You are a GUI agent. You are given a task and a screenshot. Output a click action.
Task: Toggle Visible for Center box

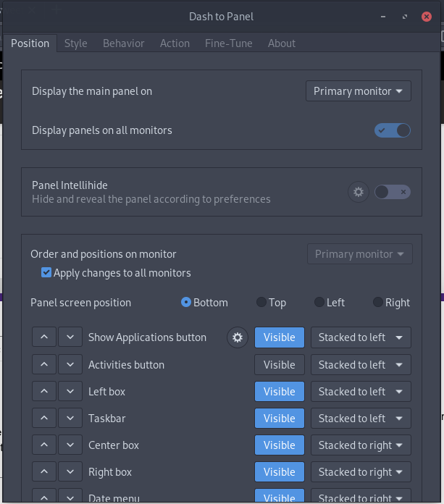coord(280,445)
